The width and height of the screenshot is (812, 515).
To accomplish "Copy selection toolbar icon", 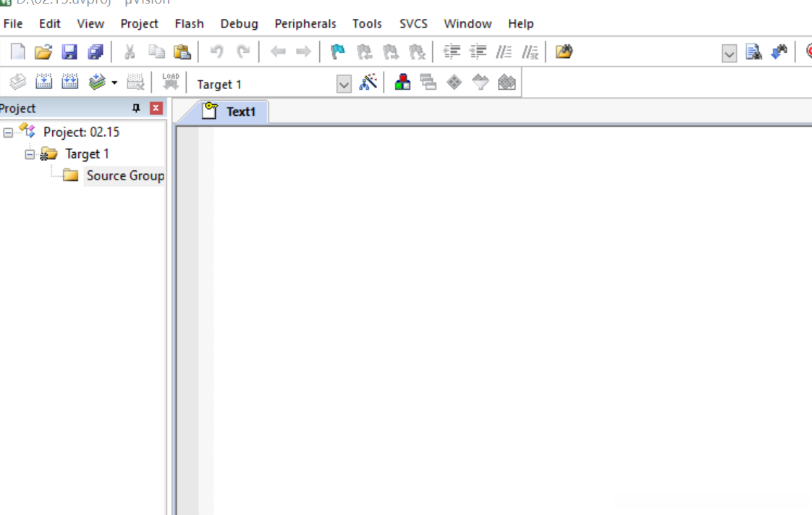I will (156, 52).
